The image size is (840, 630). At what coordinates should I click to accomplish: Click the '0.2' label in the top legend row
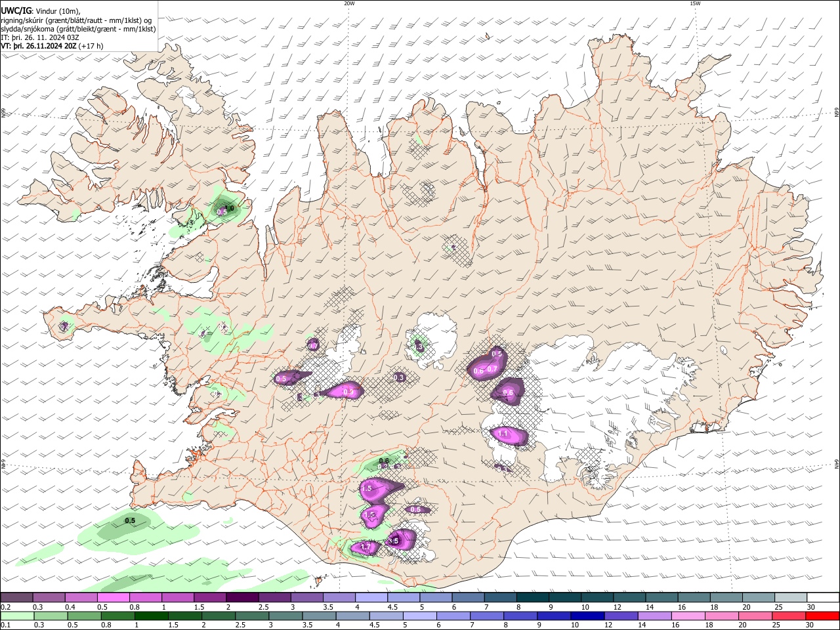pyautogui.click(x=5, y=607)
